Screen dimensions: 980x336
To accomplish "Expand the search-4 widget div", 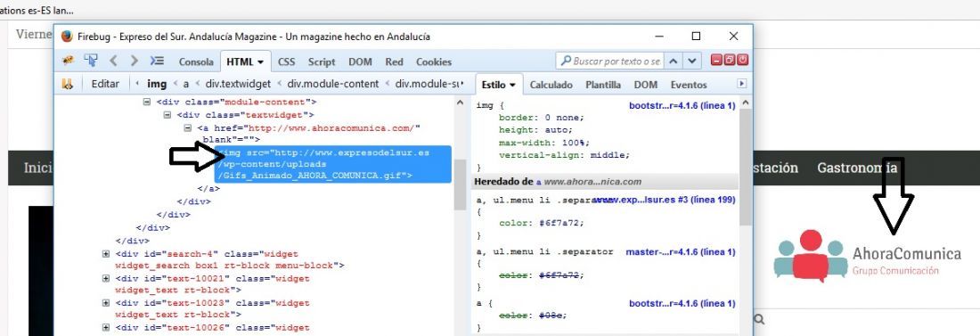I will tap(106, 254).
